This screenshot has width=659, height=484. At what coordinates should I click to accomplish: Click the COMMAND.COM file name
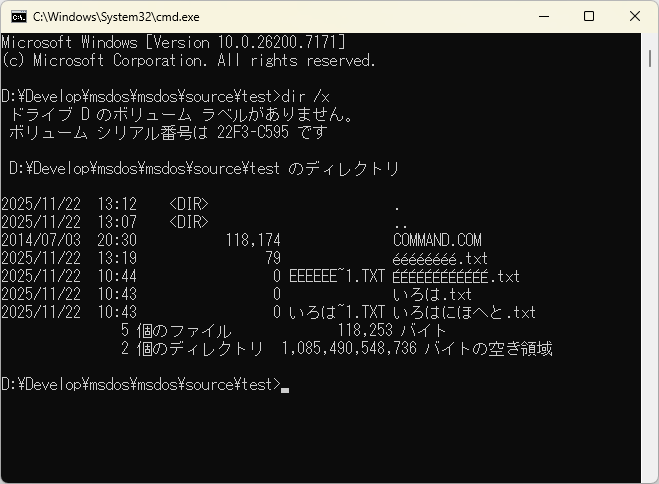pos(437,240)
